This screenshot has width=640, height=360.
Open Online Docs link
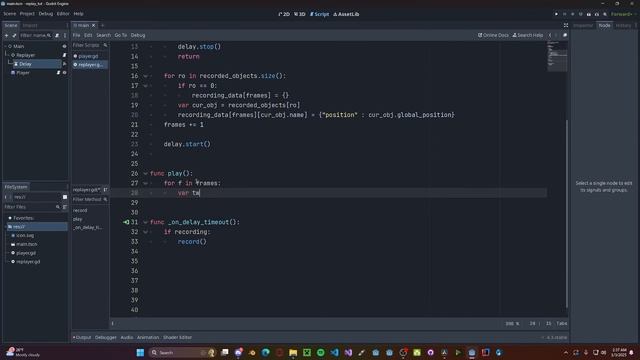pyautogui.click(x=493, y=36)
